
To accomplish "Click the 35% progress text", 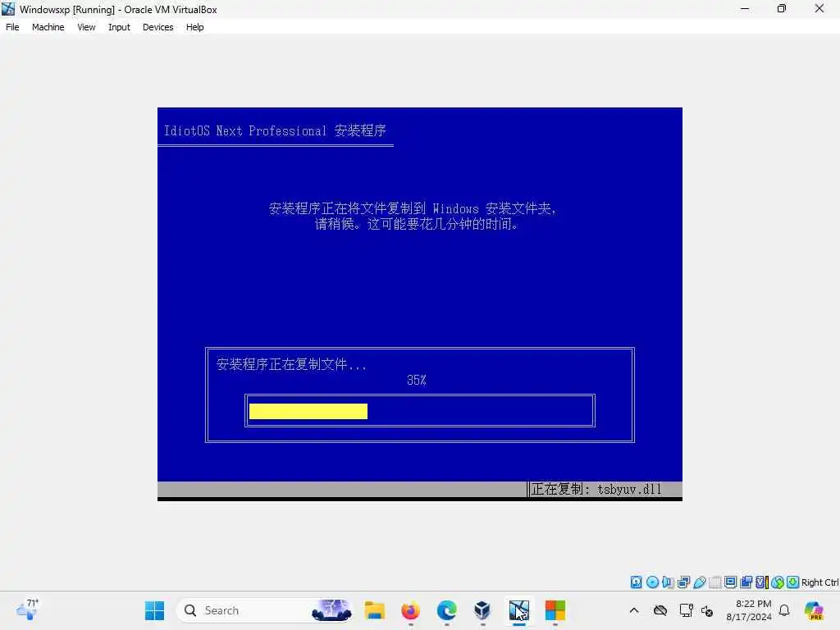I will 416,381.
